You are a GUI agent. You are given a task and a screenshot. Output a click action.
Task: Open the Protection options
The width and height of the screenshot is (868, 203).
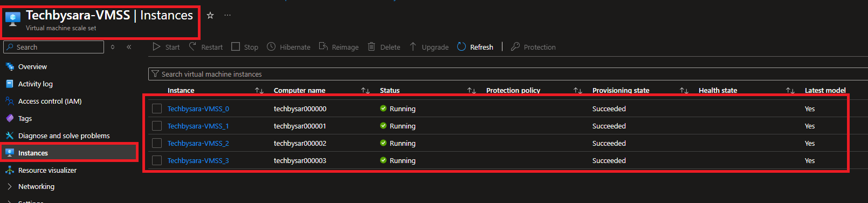pyautogui.click(x=533, y=47)
